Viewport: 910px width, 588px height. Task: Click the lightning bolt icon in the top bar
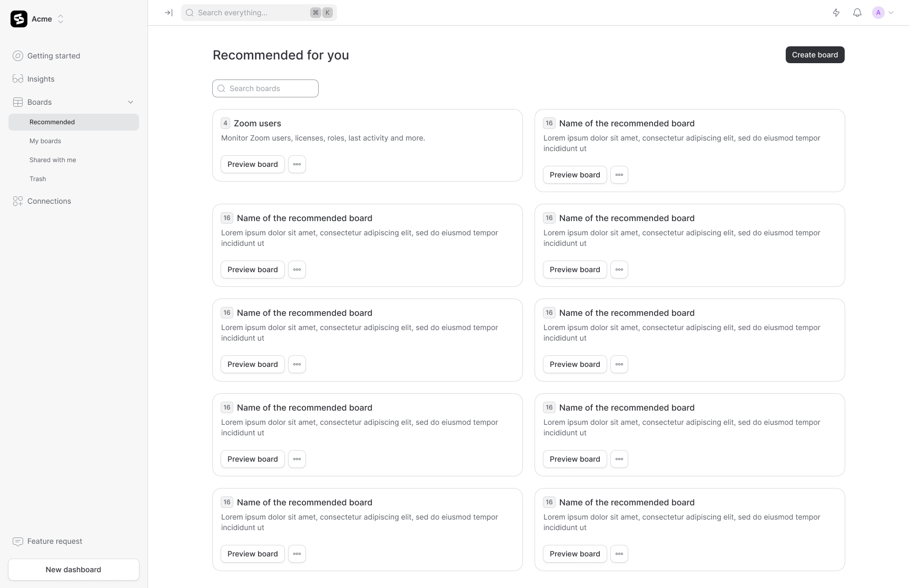coord(836,12)
